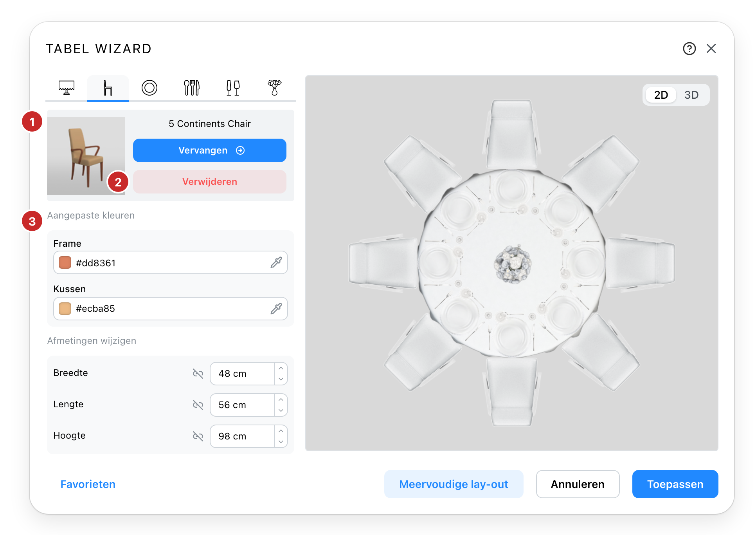Open the flower centerpiece tab icon
The height and width of the screenshot is (535, 756).
(x=275, y=88)
